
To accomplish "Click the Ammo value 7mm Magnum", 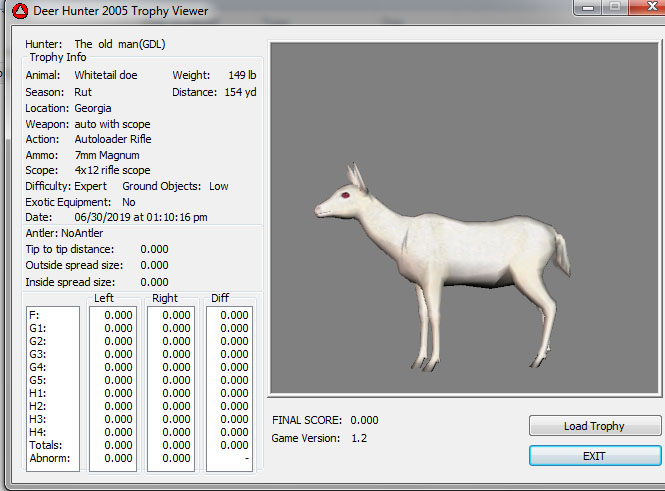I will pos(107,155).
